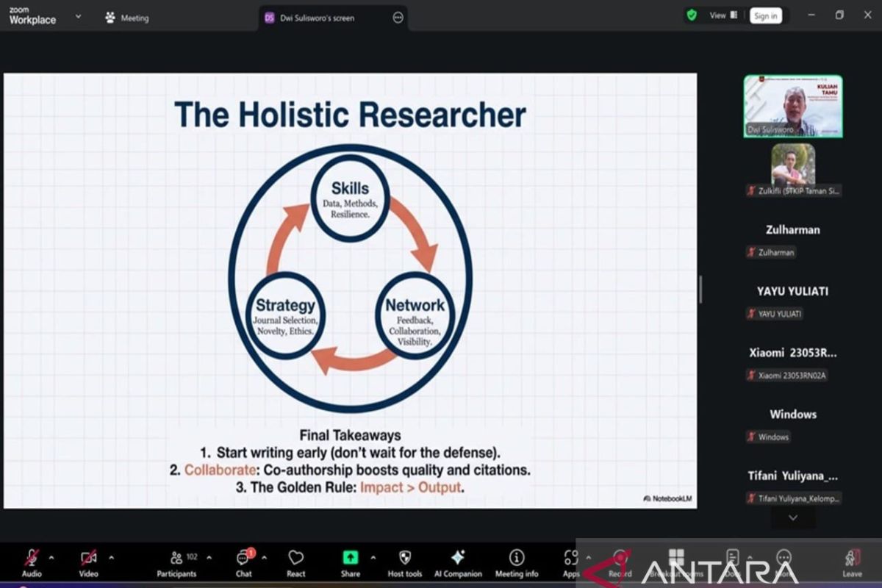Expand audio options arrow next to Audio
Image resolution: width=882 pixels, height=588 pixels.
(x=51, y=557)
